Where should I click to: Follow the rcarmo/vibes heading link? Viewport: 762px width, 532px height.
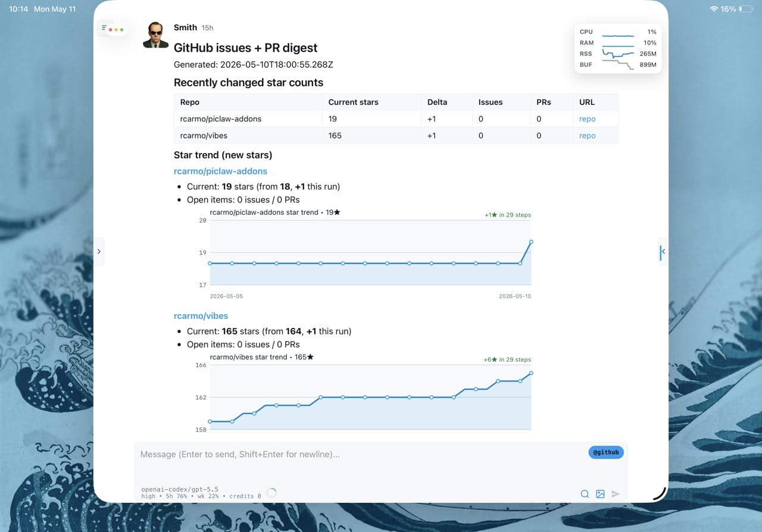201,316
